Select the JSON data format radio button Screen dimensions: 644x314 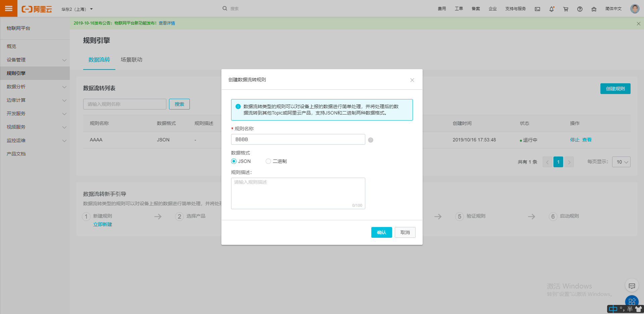point(234,161)
